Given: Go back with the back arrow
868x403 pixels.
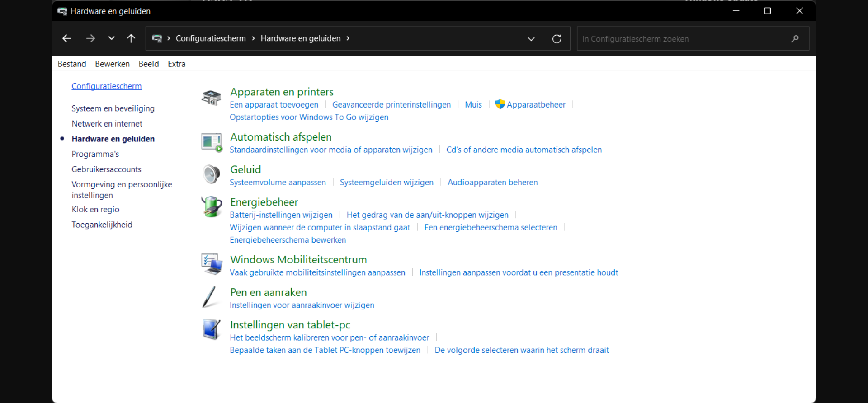Looking at the screenshot, I should 67,39.
